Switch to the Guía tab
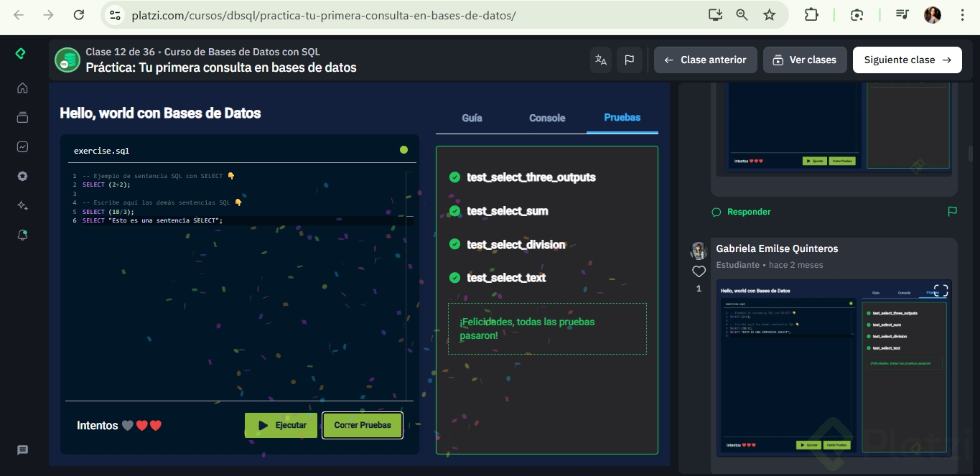The height and width of the screenshot is (476, 980). (x=472, y=118)
